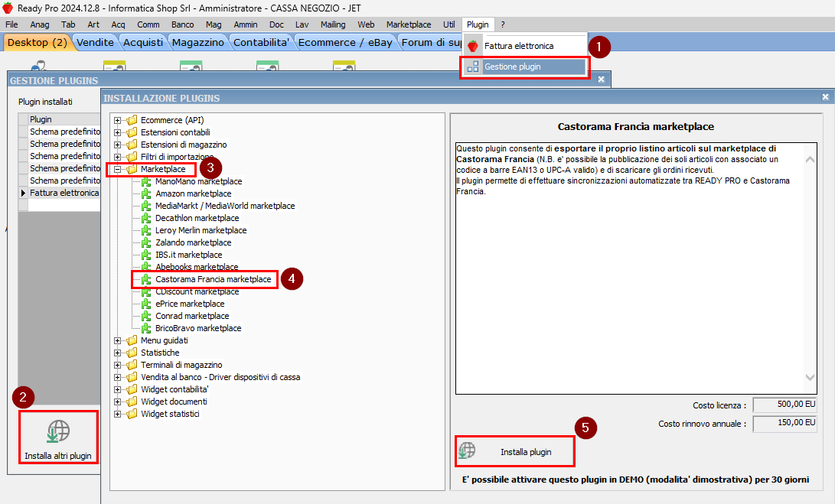Open the Banco menu

183,24
